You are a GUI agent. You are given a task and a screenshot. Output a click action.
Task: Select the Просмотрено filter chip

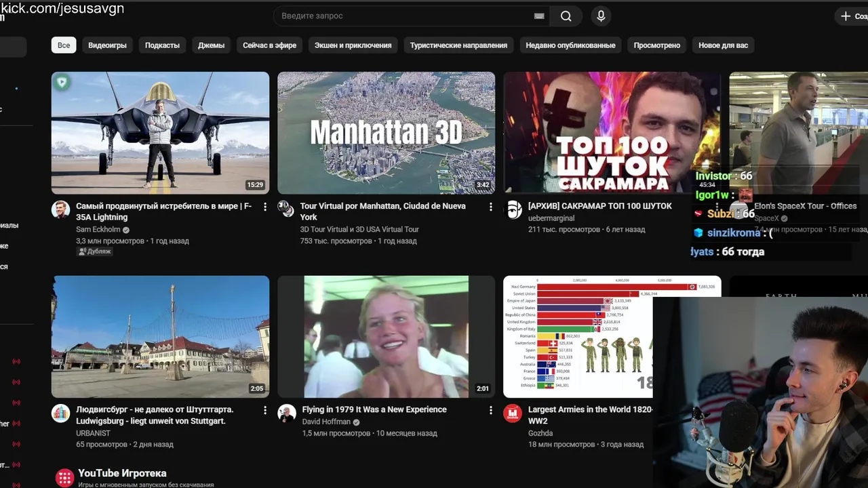point(656,45)
